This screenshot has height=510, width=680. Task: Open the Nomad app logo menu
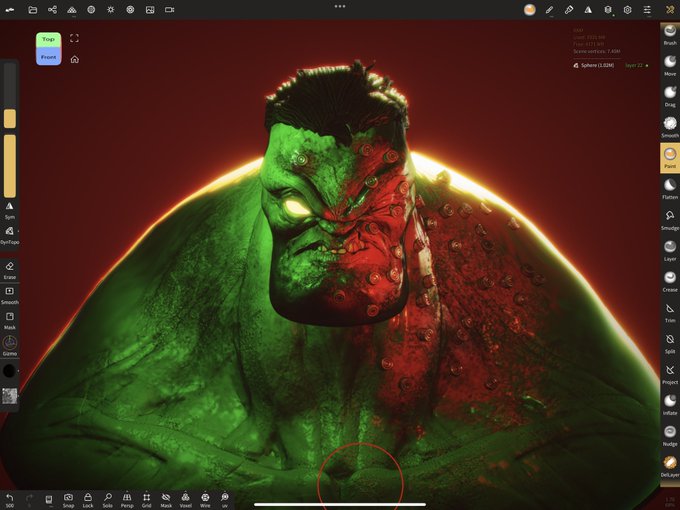(10, 10)
